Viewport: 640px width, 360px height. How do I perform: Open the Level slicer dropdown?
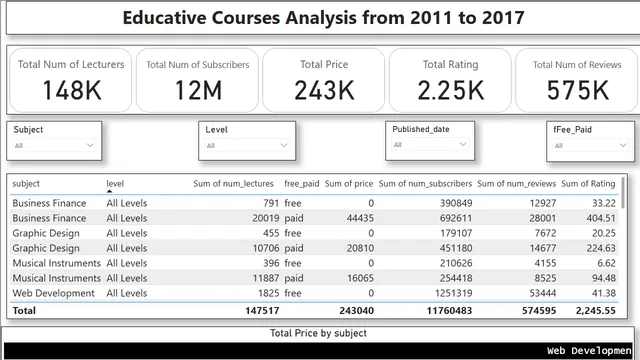coord(247,145)
